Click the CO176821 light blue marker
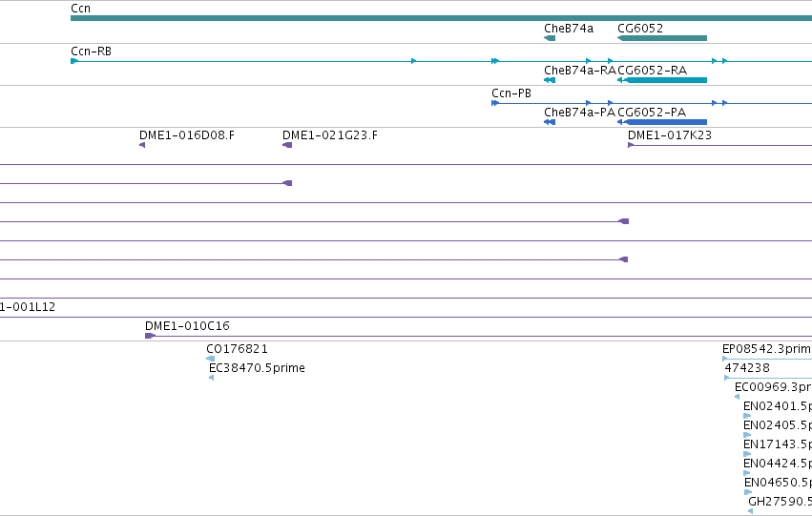Viewport: 812px width, 516px height. click(x=210, y=359)
